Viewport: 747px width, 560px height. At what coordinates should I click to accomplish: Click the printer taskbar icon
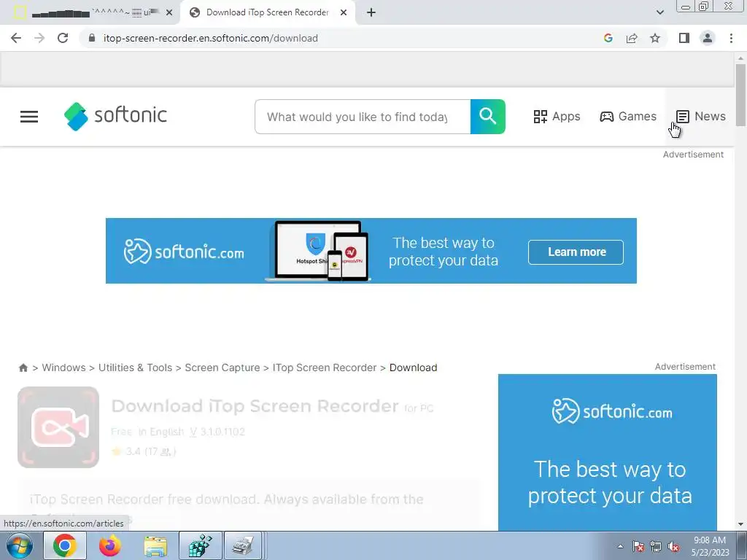click(243, 545)
